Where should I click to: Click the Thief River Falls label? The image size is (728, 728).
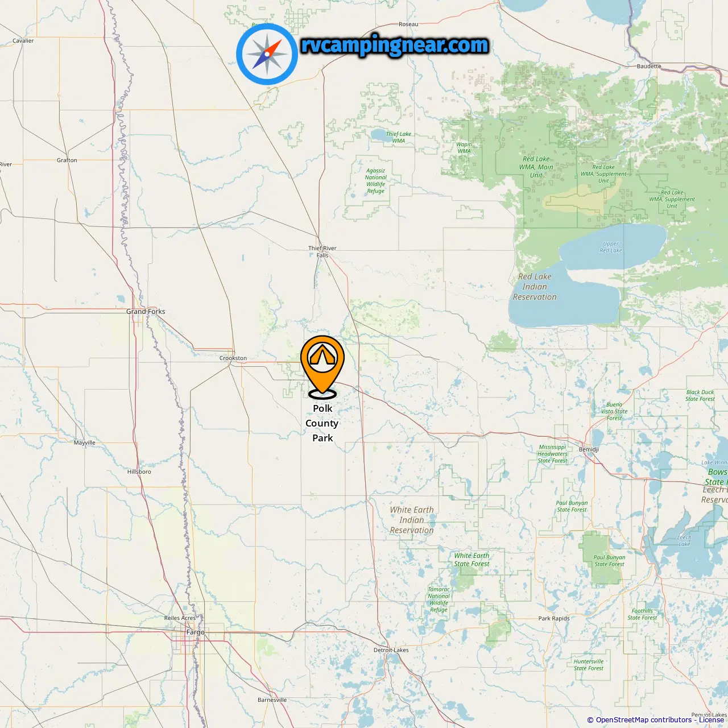coord(322,252)
